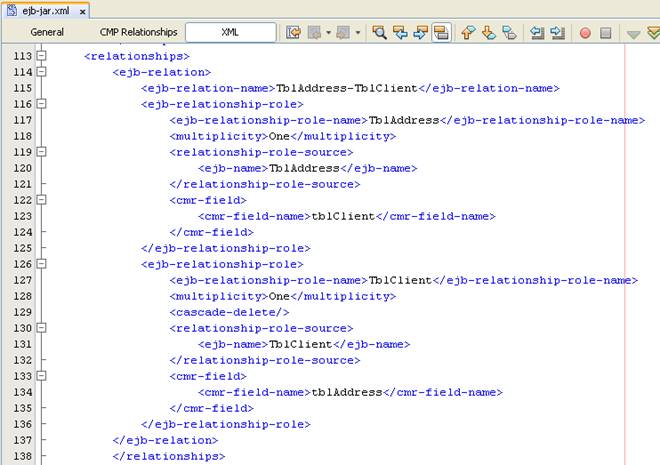Click </cmr-field> on line 124
This screenshot has width=660, height=465.
(211, 232)
